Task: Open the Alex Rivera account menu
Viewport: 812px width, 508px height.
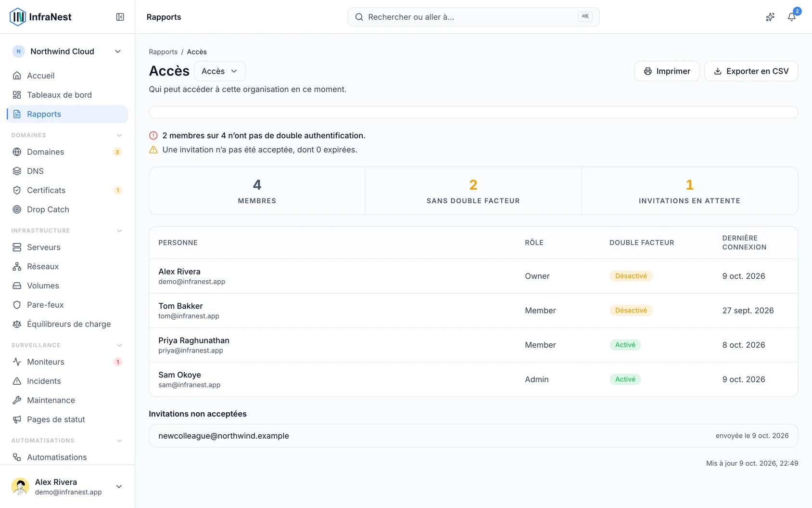Action: point(67,486)
